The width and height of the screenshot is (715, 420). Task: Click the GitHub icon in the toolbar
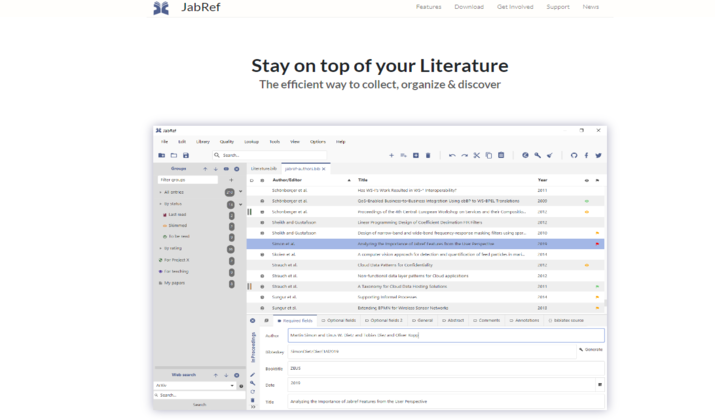pyautogui.click(x=574, y=156)
